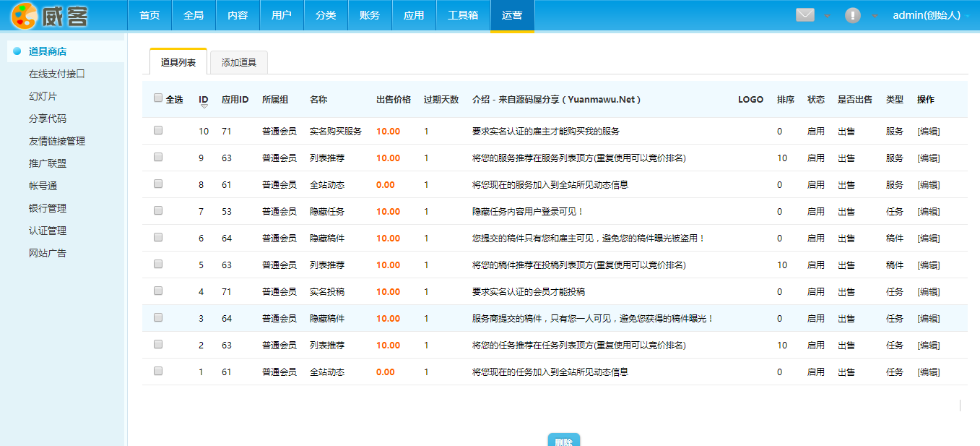980x446 pixels.
Task: Click the ID column sort arrow
Action: pyautogui.click(x=204, y=106)
